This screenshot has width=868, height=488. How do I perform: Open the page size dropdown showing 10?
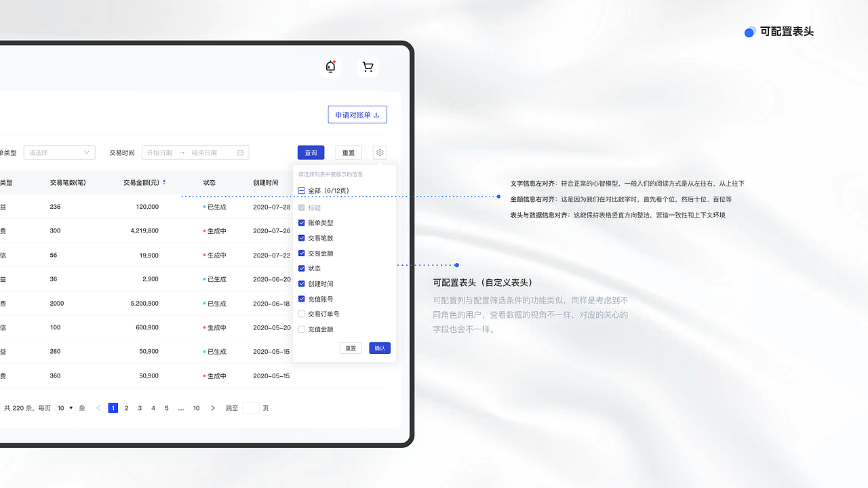coord(66,408)
